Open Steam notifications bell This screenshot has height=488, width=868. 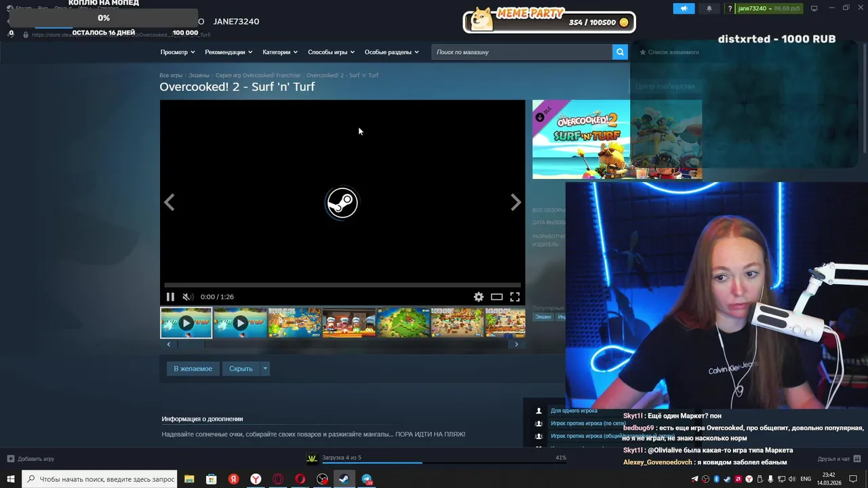tap(709, 8)
